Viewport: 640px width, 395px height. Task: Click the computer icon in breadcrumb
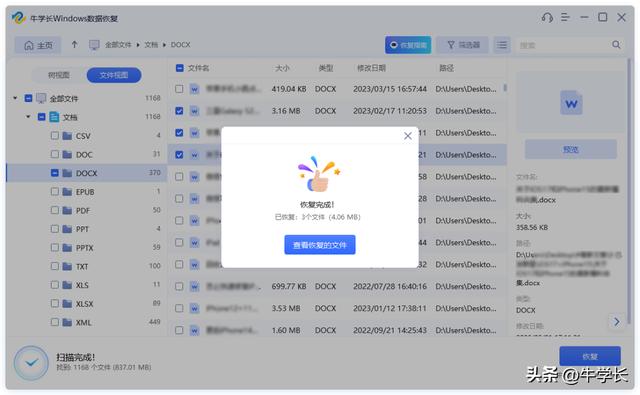click(x=94, y=45)
